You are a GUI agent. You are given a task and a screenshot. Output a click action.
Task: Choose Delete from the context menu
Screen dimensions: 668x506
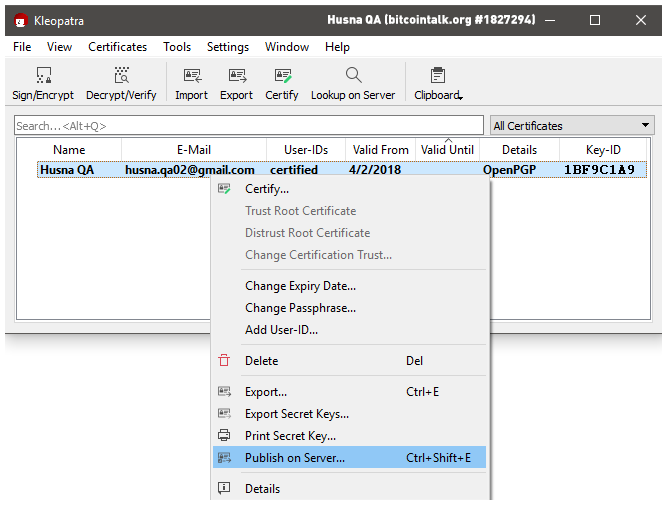[349, 361]
